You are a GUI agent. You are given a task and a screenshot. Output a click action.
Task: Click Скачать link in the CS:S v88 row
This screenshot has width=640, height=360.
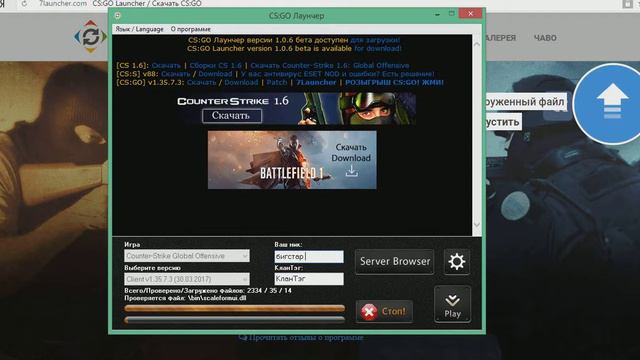click(176, 74)
